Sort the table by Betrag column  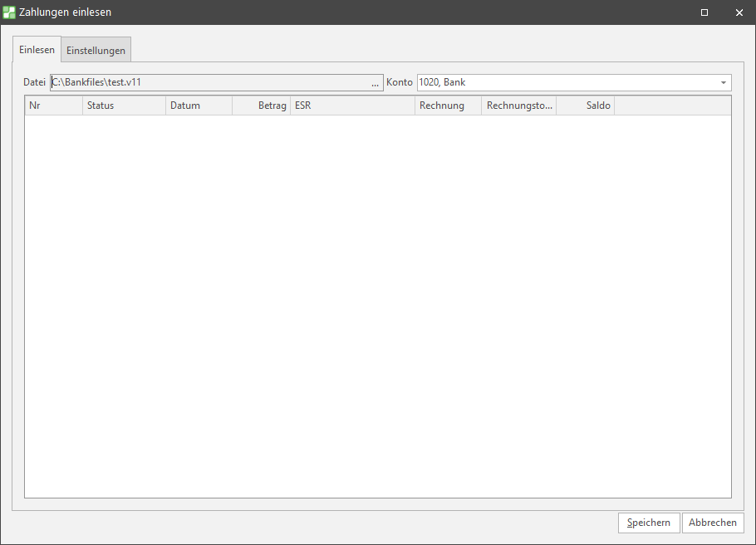(261, 106)
